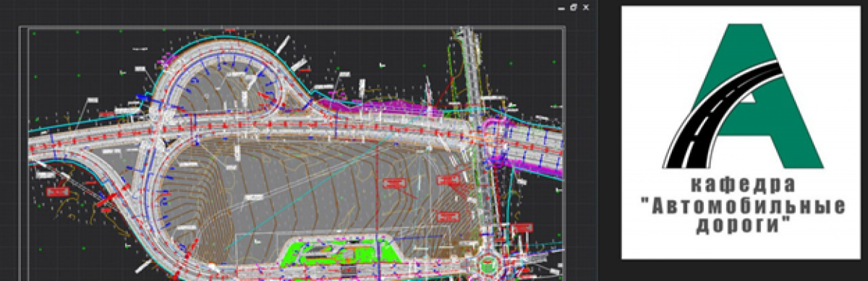The image size is (868, 281).
Task: Close the CAD drawing viewport
Action: coord(585,7)
